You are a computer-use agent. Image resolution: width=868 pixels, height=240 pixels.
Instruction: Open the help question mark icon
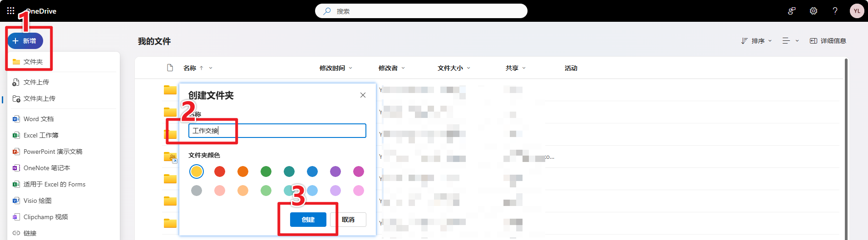(835, 11)
